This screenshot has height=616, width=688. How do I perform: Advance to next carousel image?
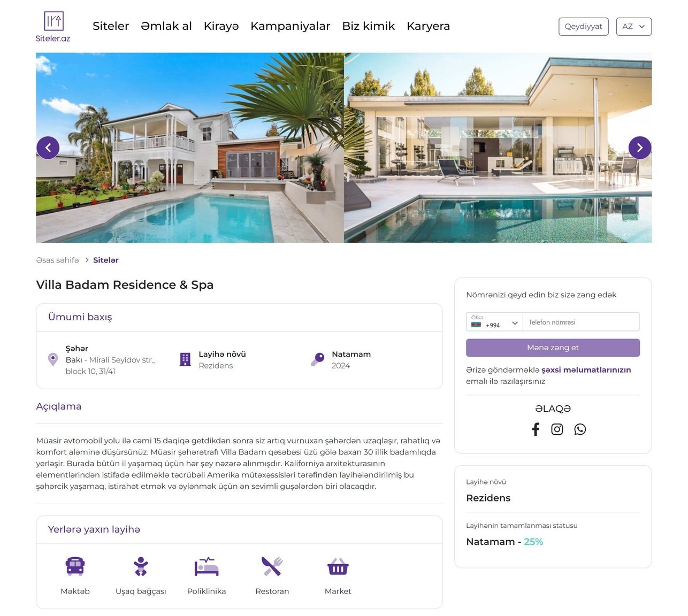640,148
